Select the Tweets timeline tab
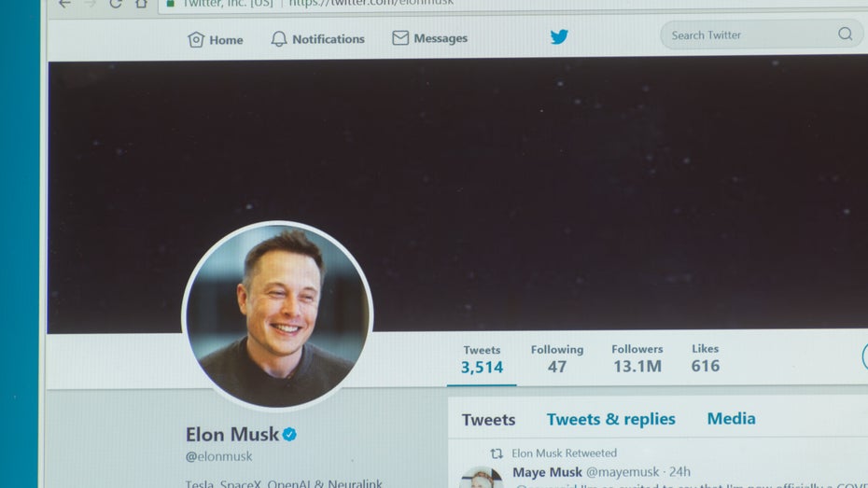 tap(489, 420)
